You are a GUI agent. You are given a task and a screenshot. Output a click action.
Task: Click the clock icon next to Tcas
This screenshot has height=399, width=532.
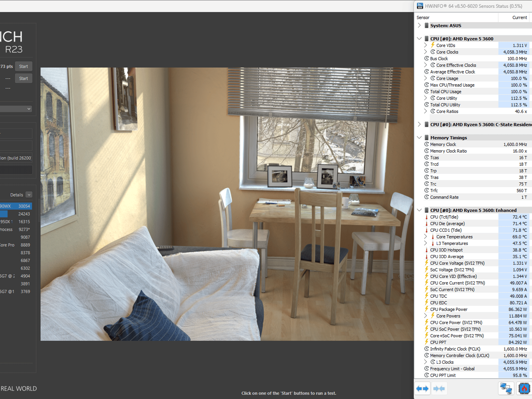point(427,157)
